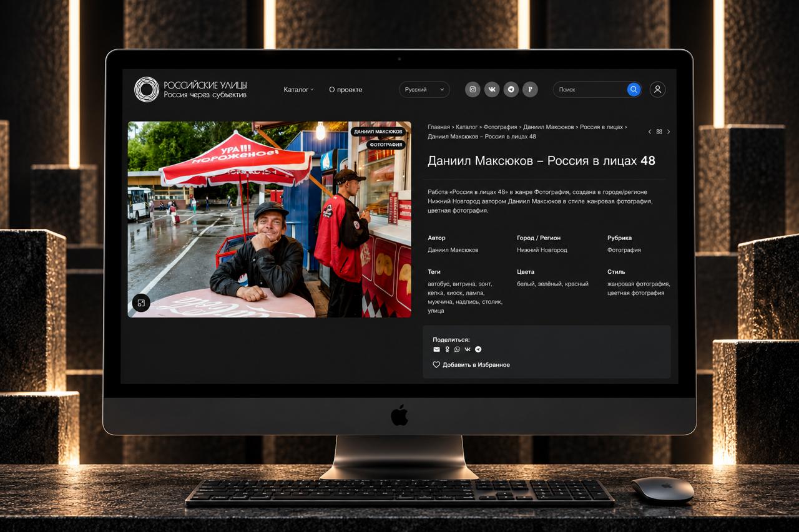Open the VK round icon in the header
The image size is (799, 532).
[x=492, y=89]
